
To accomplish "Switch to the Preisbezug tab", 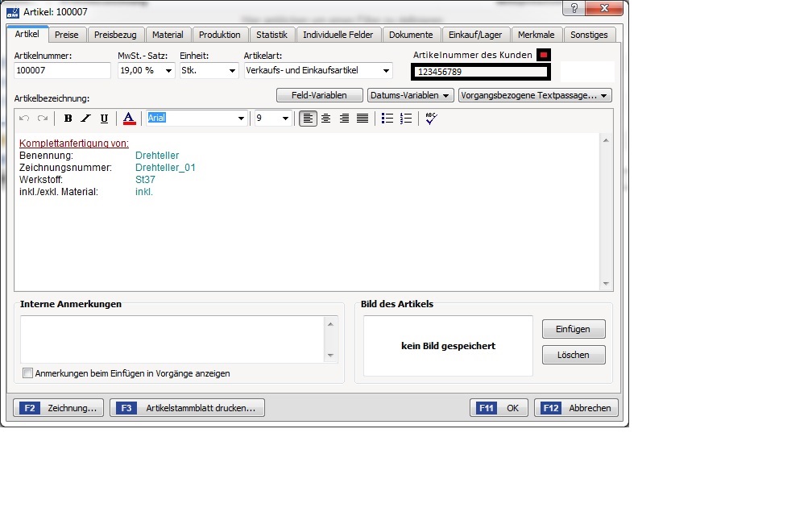I will (x=115, y=35).
